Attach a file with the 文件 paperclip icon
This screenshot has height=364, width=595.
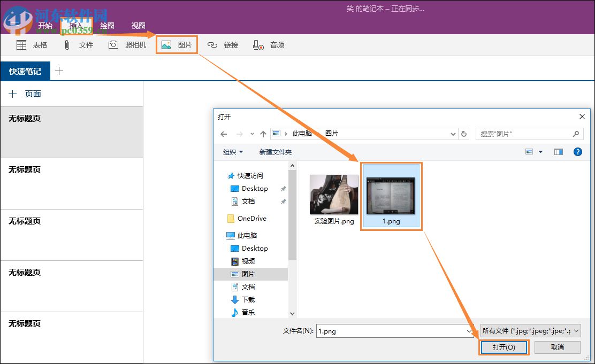66,45
